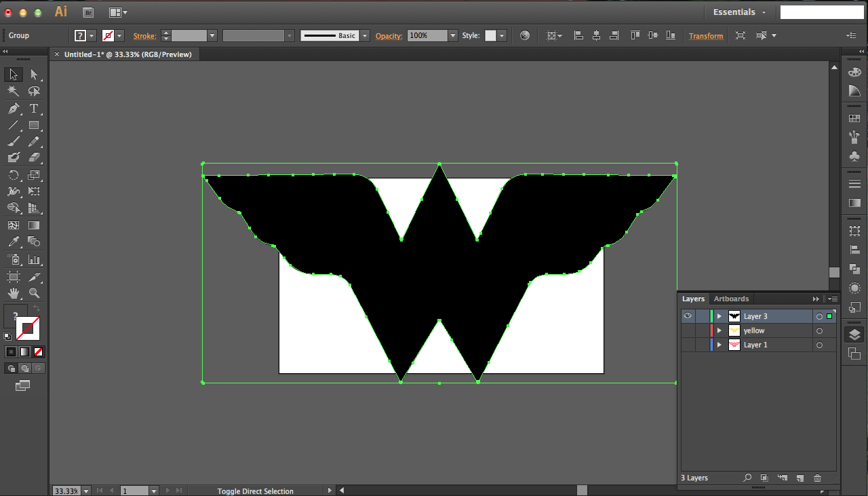Select the Pen tool
868x496 pixels.
(14, 109)
